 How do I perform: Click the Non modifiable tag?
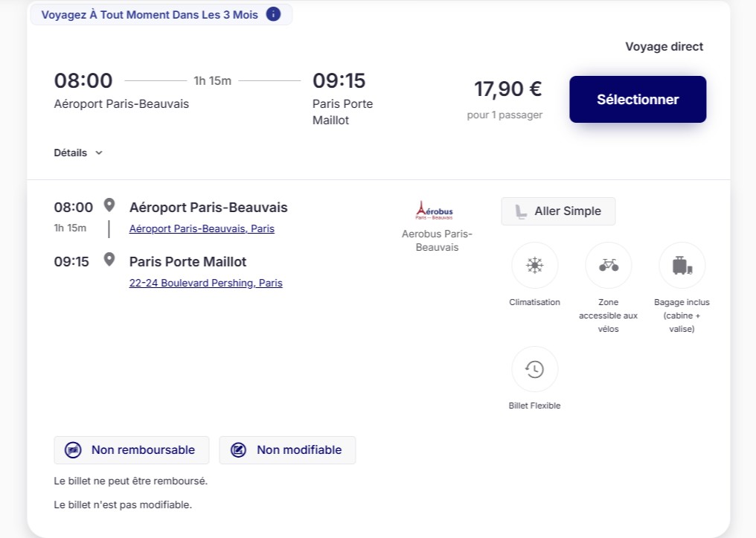287,450
